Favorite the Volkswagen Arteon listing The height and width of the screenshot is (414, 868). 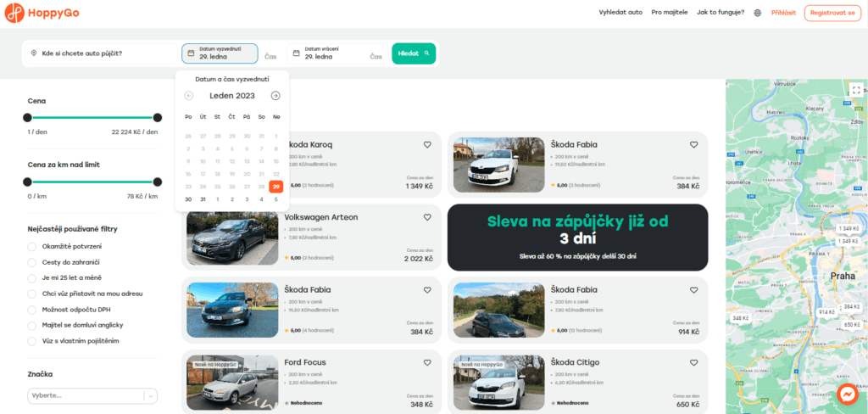[x=427, y=217]
